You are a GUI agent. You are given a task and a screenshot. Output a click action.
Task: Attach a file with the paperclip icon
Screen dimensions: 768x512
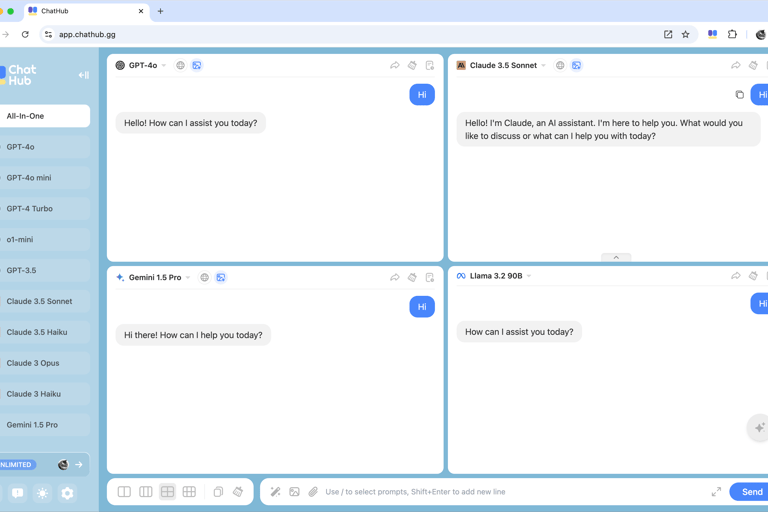click(x=313, y=491)
